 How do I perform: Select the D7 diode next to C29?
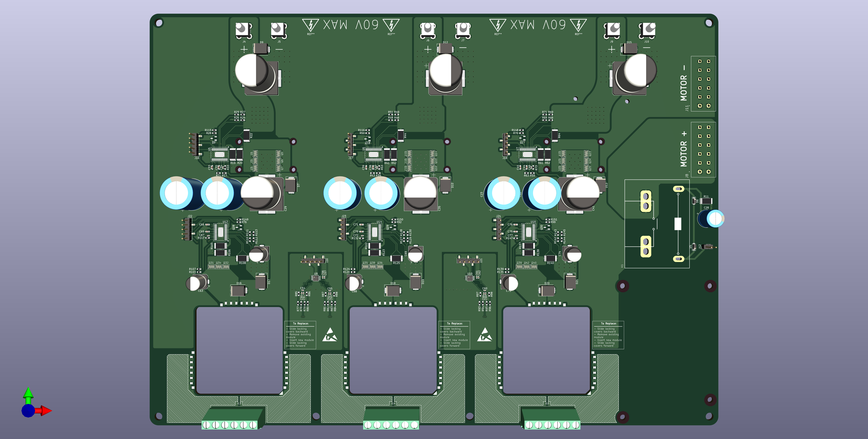click(x=290, y=185)
